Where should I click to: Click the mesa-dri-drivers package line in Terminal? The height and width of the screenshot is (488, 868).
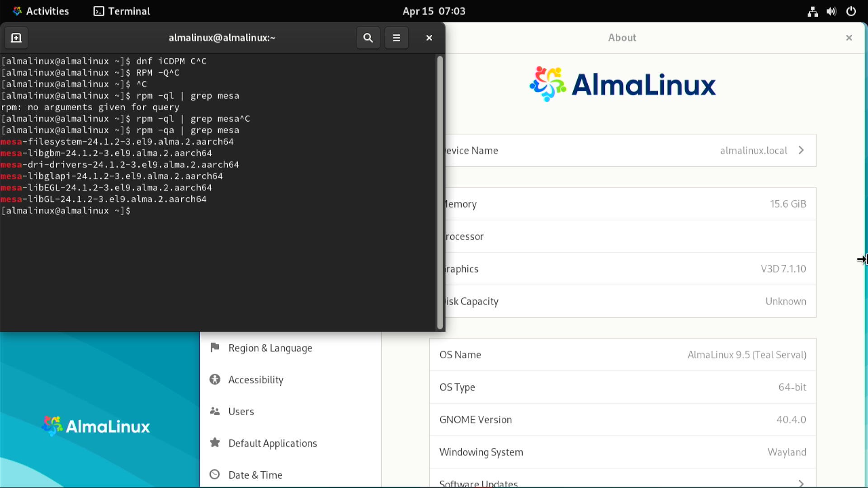point(120,164)
